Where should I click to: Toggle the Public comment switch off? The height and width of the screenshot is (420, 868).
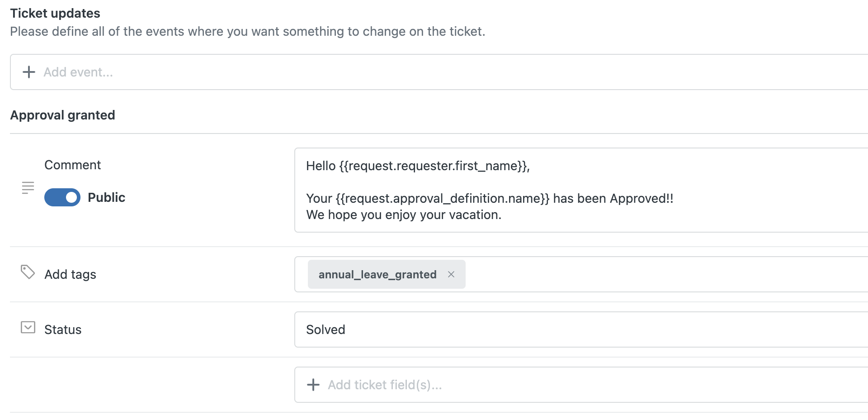point(62,197)
